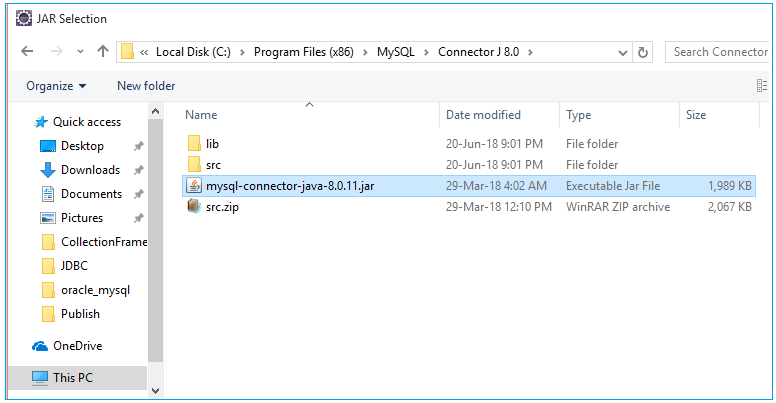Viewport: 776px width, 403px height.
Task: Click WinRAR ZIP archive type cell
Action: (x=618, y=207)
